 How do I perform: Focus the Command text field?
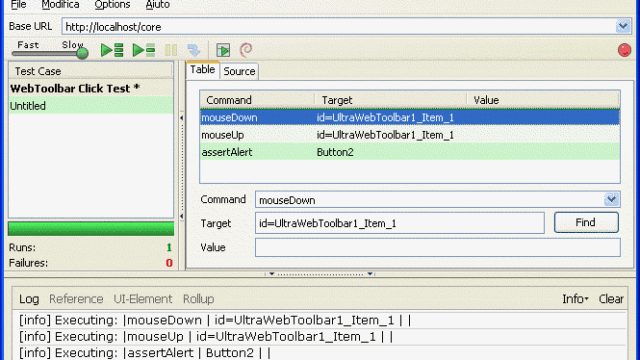tap(430, 200)
